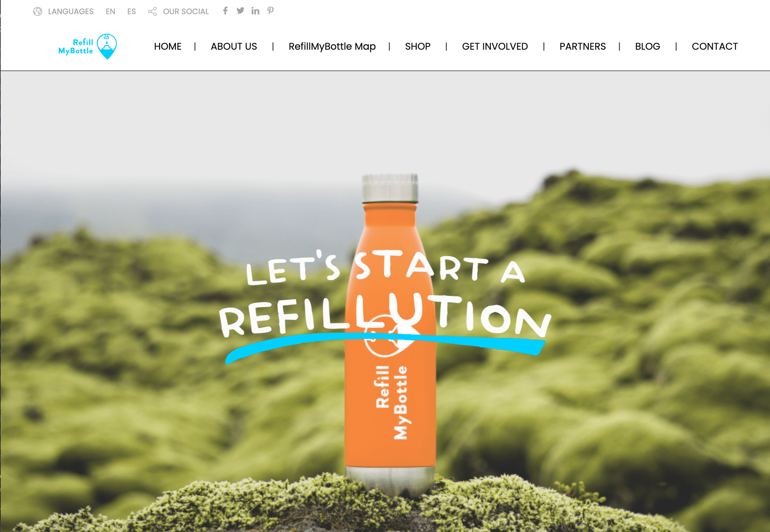Switch site language to ES
The height and width of the screenshot is (532, 770).
click(131, 11)
